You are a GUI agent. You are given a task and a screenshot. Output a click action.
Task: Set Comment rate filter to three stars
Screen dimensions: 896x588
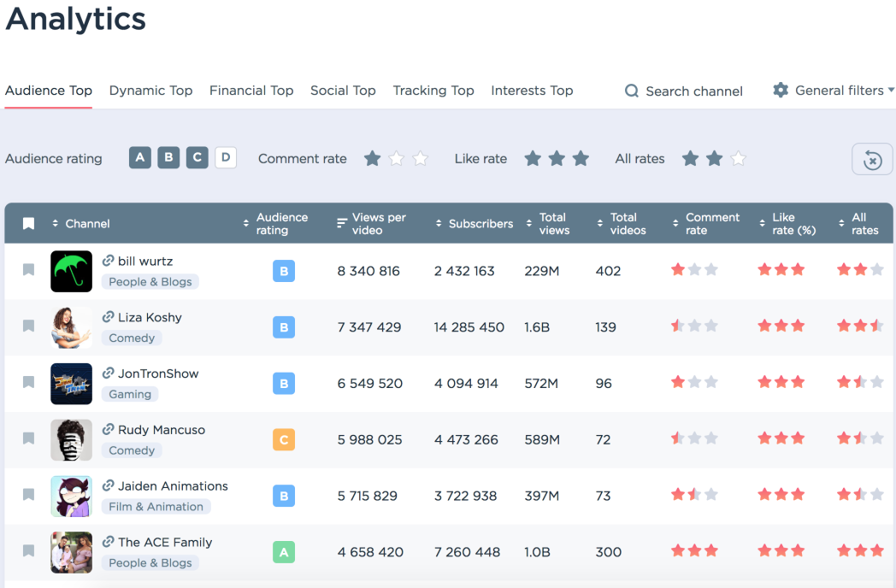tap(421, 158)
